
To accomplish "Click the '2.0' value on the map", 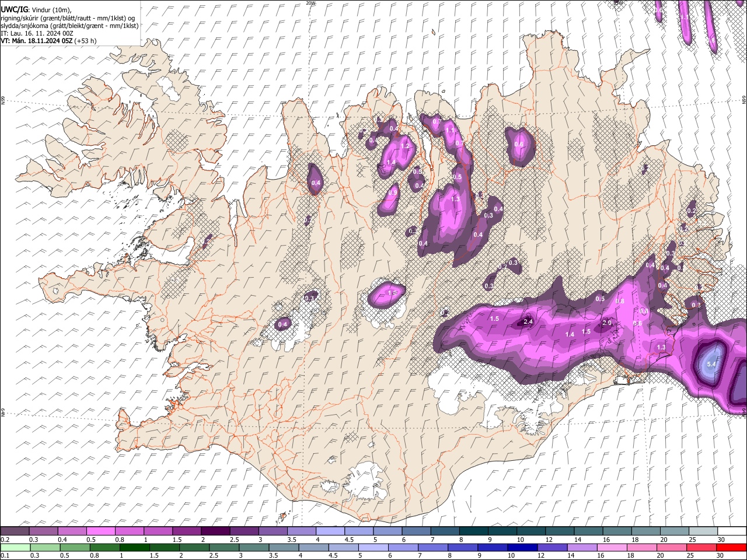I will click(x=606, y=323).
